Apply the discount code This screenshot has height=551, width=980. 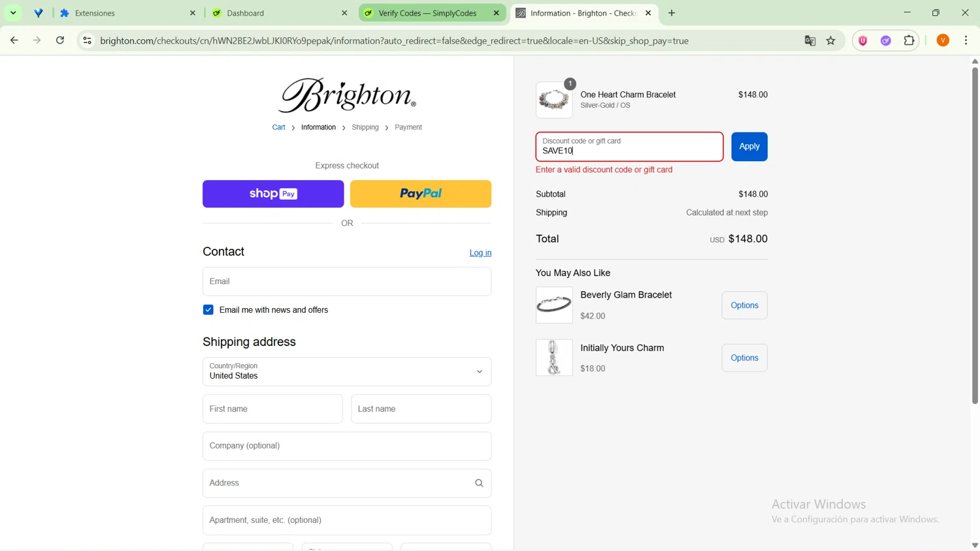[749, 147]
